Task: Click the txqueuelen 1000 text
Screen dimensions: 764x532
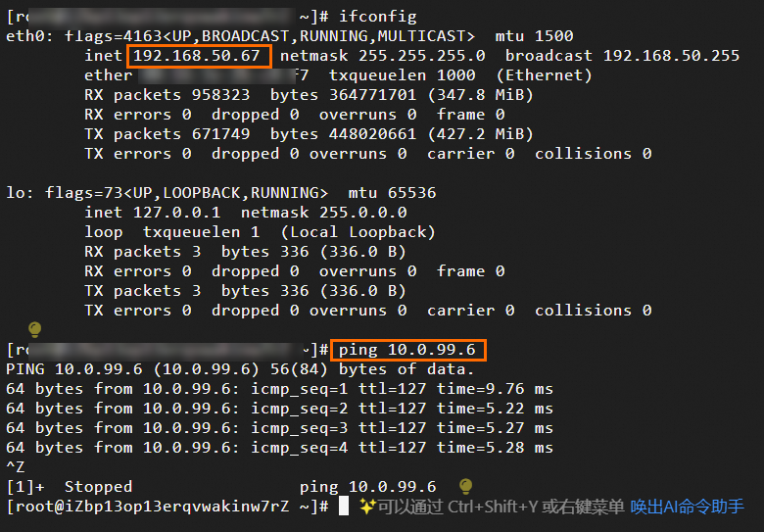Action: pos(402,75)
